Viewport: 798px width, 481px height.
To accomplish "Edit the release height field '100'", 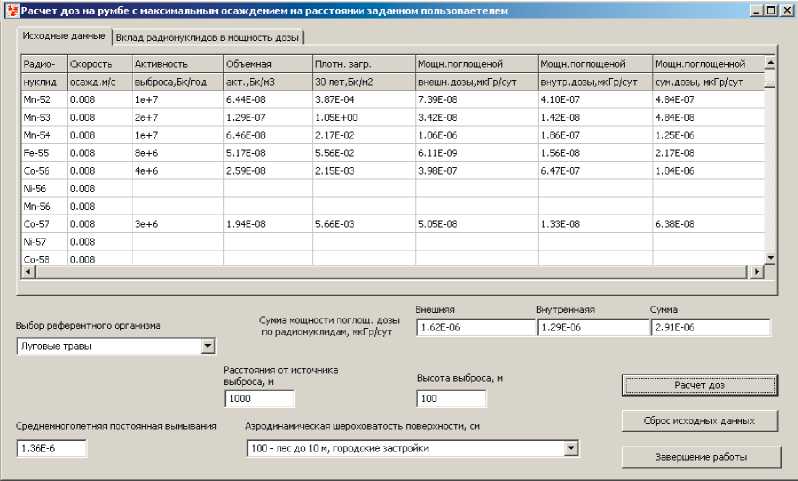I will 451,399.
